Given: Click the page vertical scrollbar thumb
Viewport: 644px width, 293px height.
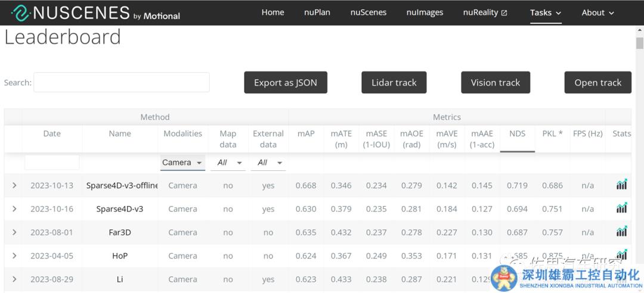Looking at the screenshot, I should (x=639, y=43).
